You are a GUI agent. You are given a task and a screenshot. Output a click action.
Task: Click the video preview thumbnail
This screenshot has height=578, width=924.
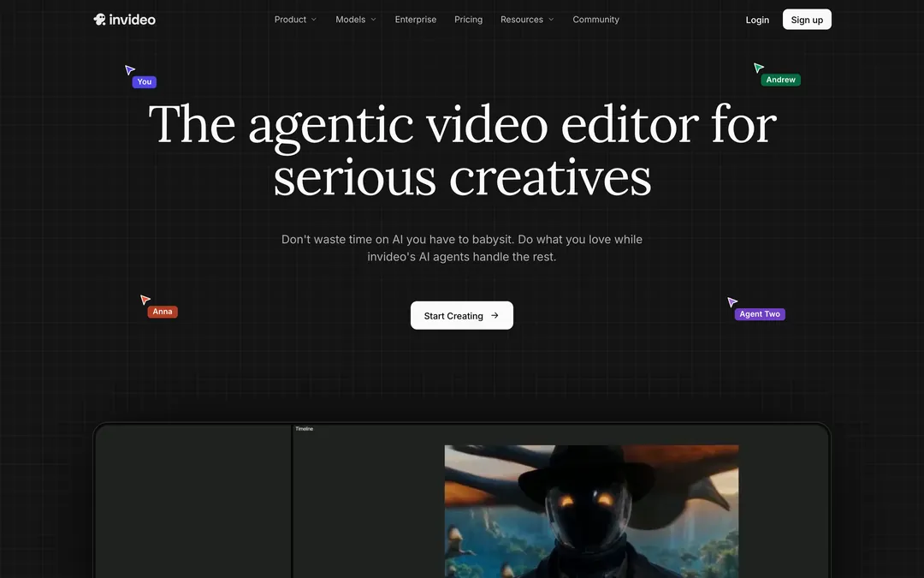pyautogui.click(x=591, y=511)
